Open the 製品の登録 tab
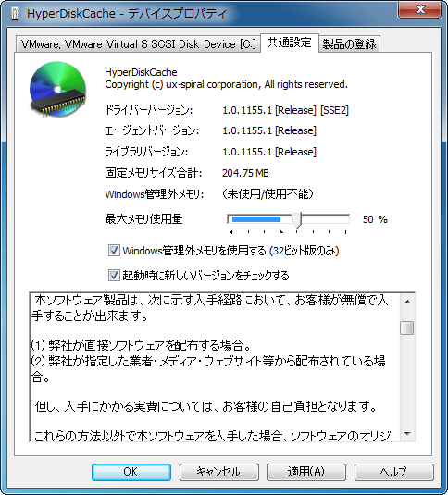The image size is (448, 495). [349, 43]
